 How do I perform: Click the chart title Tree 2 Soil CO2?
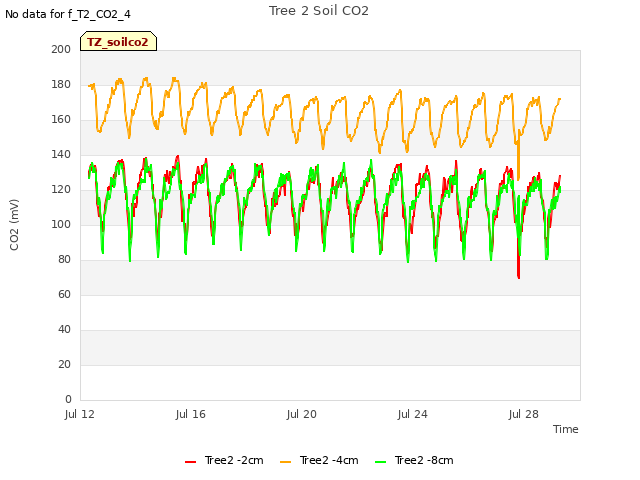tap(319, 11)
